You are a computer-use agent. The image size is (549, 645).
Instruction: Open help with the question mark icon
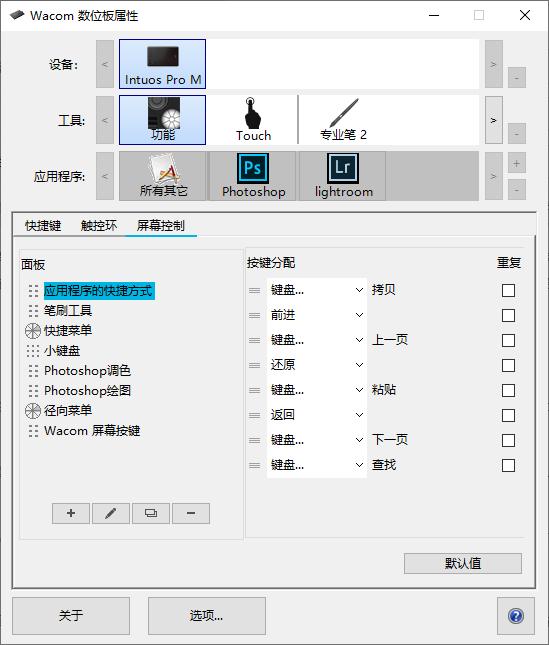pos(516,616)
